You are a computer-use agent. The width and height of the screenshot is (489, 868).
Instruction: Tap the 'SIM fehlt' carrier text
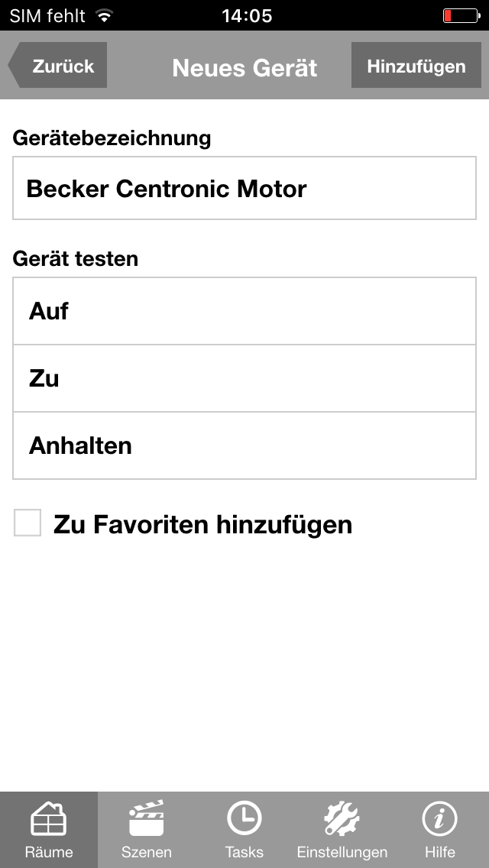tap(47, 15)
